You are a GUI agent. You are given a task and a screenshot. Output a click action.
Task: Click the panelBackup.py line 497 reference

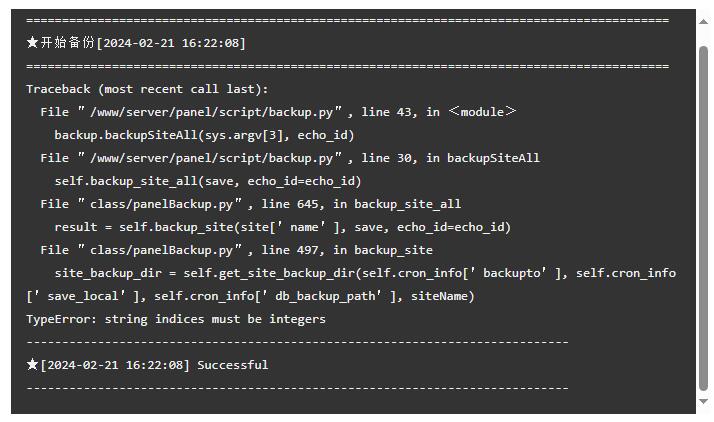coord(236,250)
